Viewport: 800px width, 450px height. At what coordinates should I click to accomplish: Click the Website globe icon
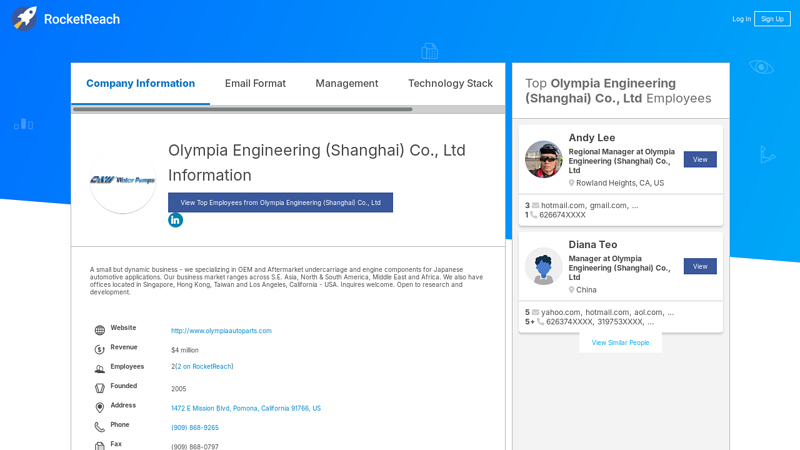pos(99,330)
